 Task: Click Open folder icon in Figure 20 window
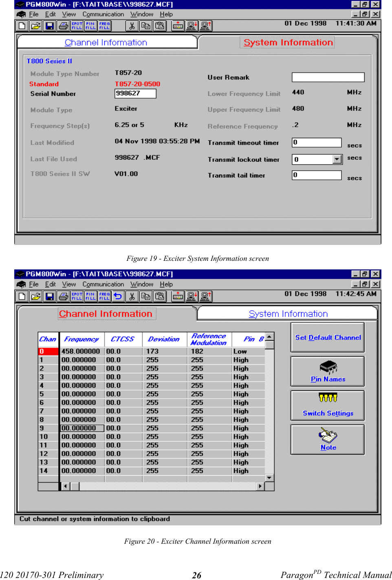36,296
